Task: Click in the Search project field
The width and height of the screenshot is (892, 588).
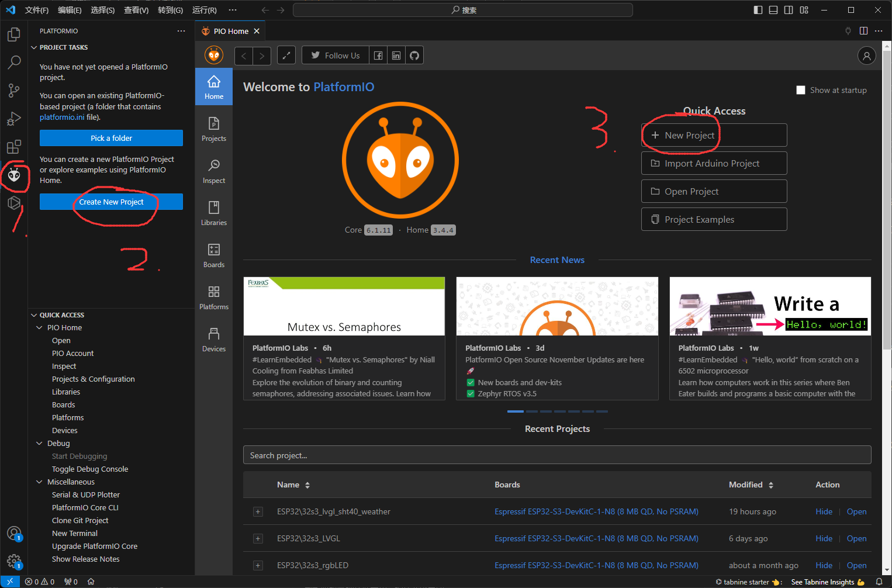Action: 557,455
